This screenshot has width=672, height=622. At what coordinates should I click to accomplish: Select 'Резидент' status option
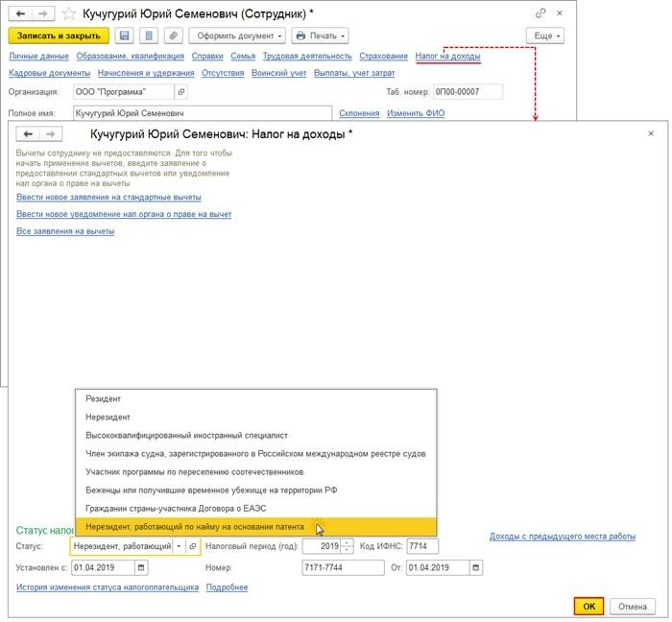(x=256, y=398)
